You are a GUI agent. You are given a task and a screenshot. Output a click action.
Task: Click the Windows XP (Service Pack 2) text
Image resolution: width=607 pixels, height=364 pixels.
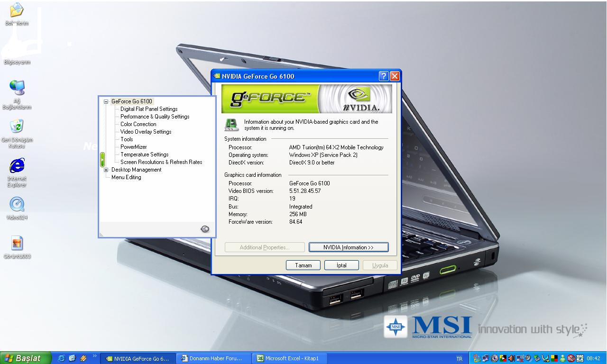pos(323,155)
